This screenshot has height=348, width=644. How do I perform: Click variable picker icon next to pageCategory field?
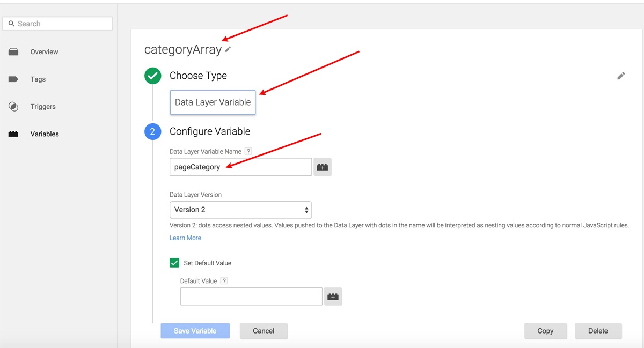click(x=323, y=167)
